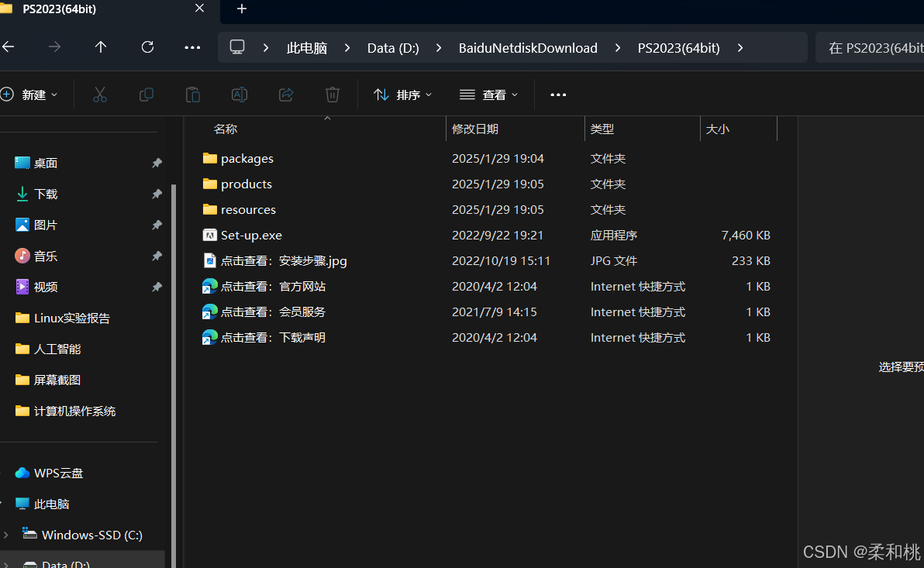Click the computer icon in address bar
Viewport: 924px width, 568px height.
tap(237, 47)
